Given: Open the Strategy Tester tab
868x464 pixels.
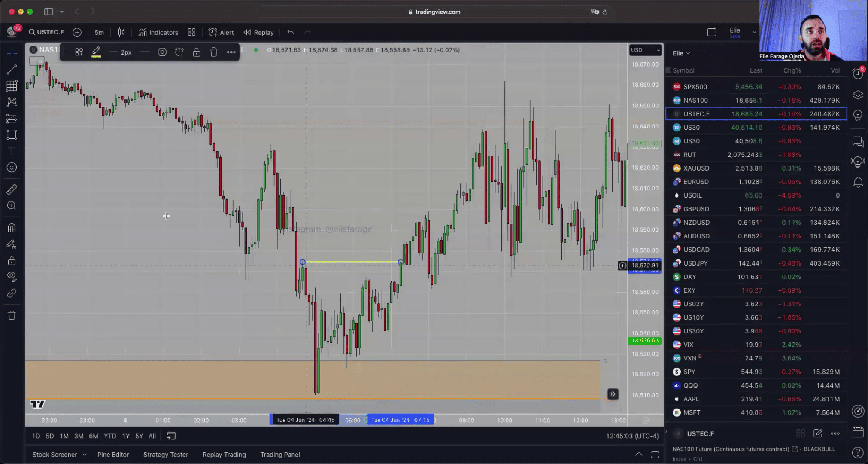Looking at the screenshot, I should (166, 455).
